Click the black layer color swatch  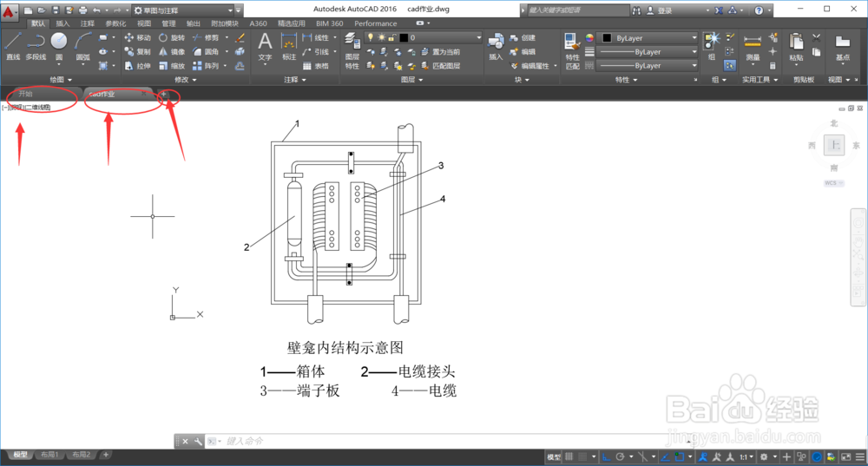coord(404,37)
